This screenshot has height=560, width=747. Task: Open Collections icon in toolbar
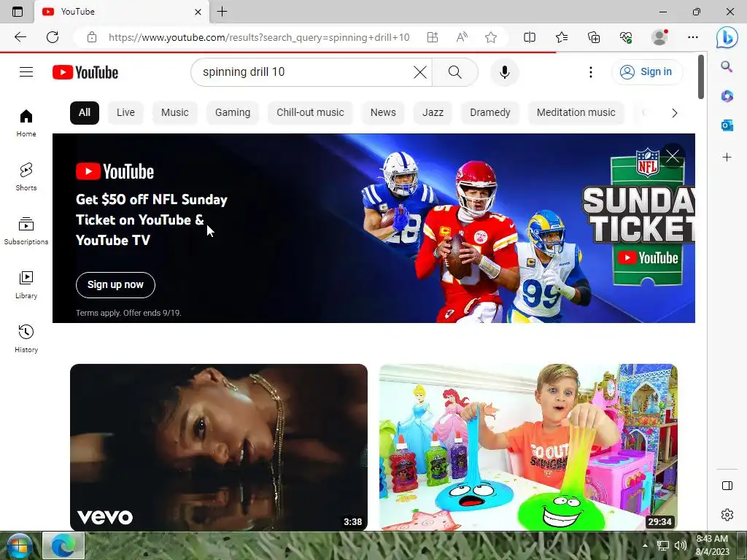coord(594,37)
